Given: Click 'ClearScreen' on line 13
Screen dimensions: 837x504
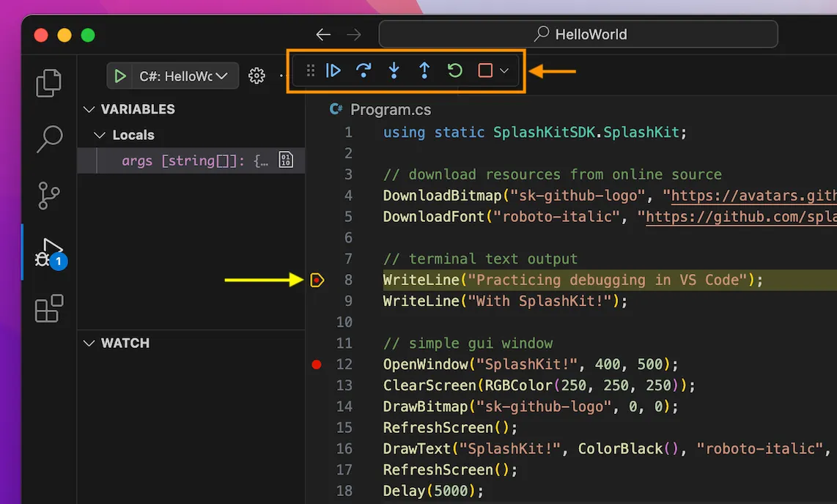Looking at the screenshot, I should coord(429,385).
